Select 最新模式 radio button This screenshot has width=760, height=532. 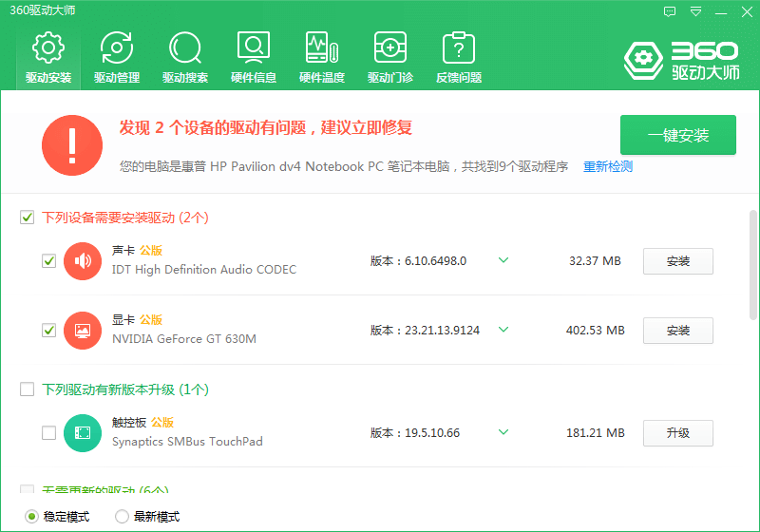coord(122,517)
